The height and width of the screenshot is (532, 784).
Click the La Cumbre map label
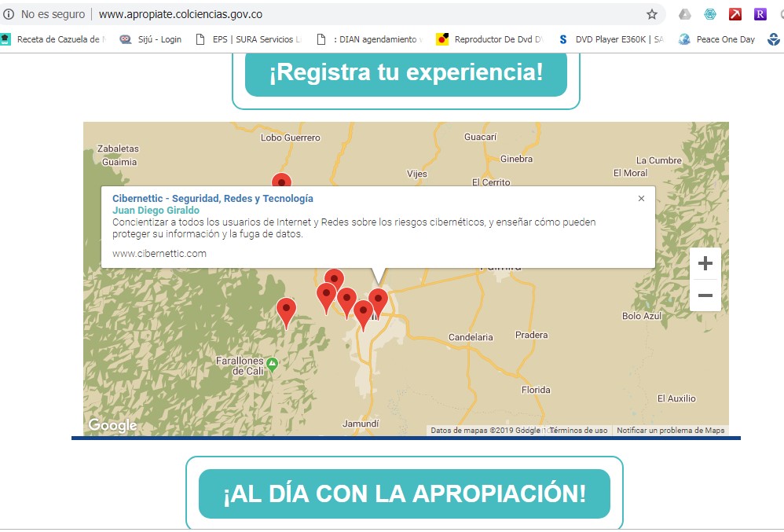click(659, 160)
